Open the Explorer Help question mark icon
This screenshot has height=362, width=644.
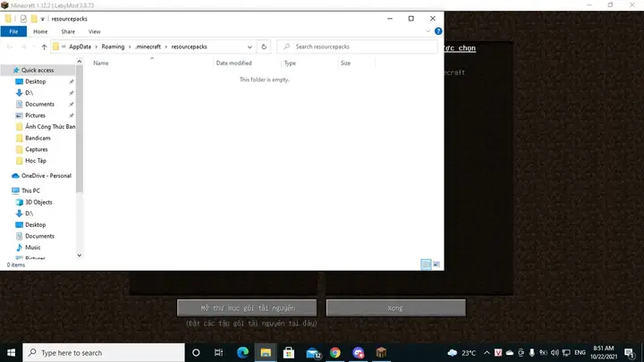click(438, 31)
